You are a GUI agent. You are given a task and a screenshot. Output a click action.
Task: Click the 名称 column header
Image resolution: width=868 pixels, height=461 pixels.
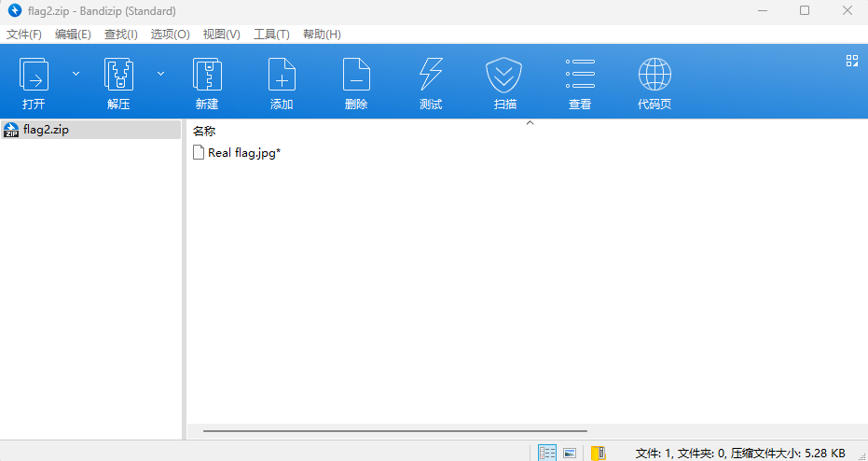click(x=204, y=132)
